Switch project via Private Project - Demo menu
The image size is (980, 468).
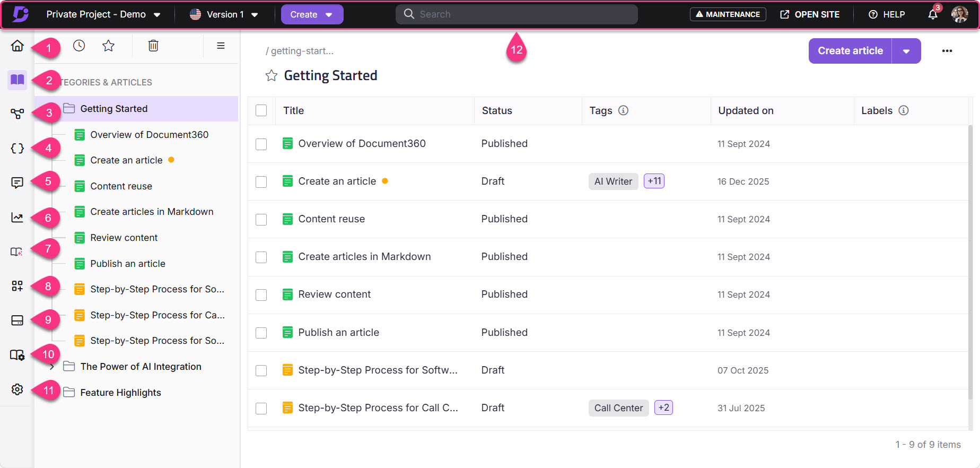(x=103, y=14)
